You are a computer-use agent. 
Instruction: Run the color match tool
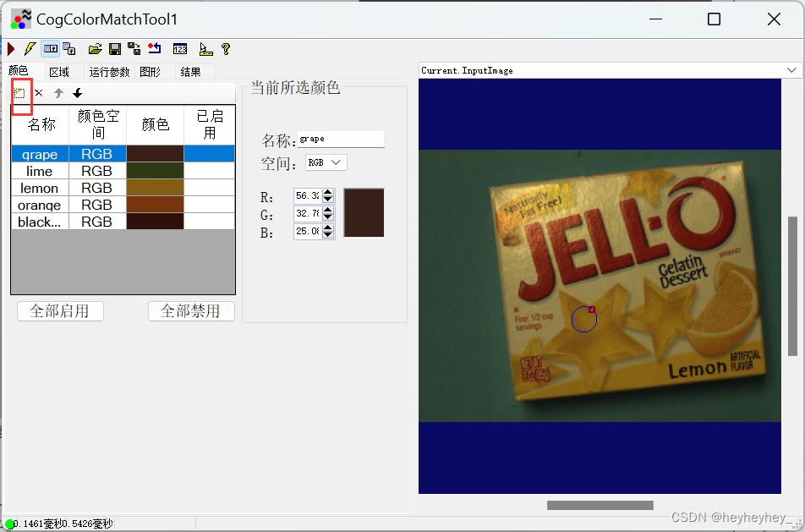pyautogui.click(x=11, y=49)
